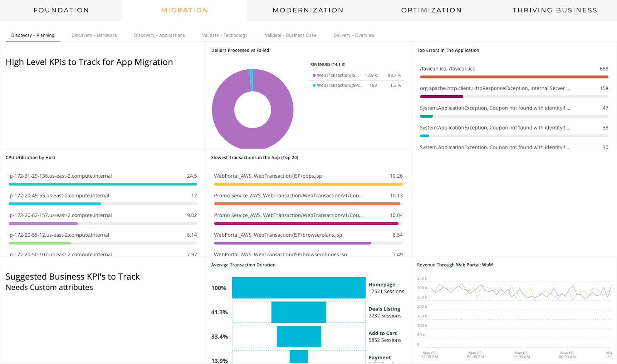Click the Deals Listing 7232 Sessions label

pos(385,312)
